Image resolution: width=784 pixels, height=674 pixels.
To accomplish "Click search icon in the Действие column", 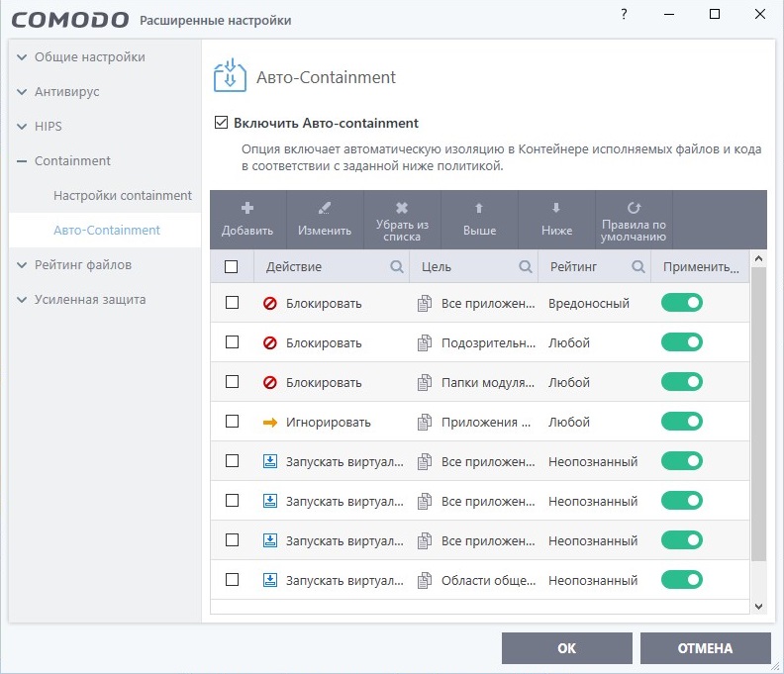I will click(x=396, y=267).
